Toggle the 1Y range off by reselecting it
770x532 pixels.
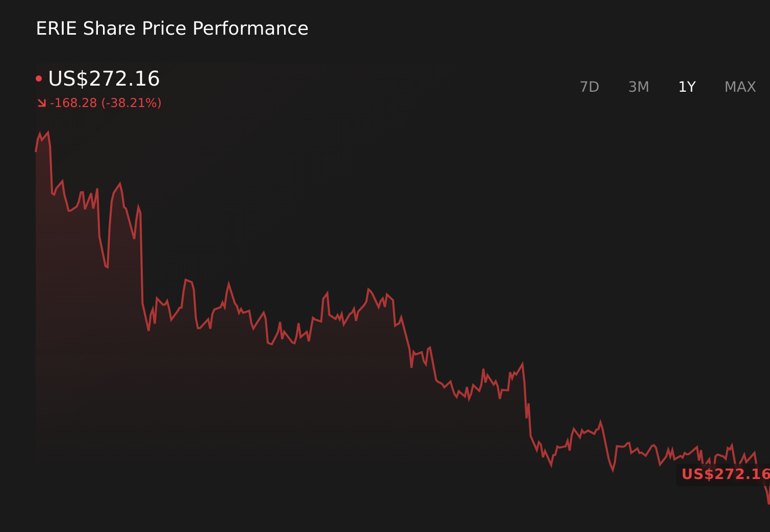click(x=687, y=87)
